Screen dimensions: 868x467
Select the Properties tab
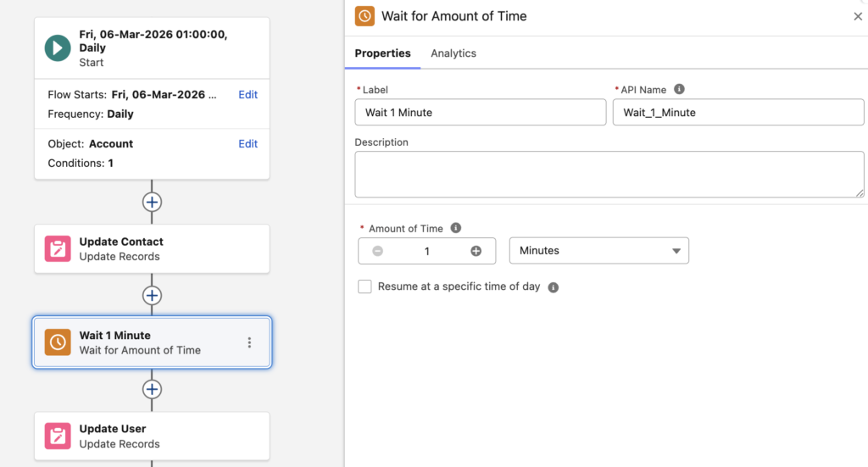(x=382, y=53)
